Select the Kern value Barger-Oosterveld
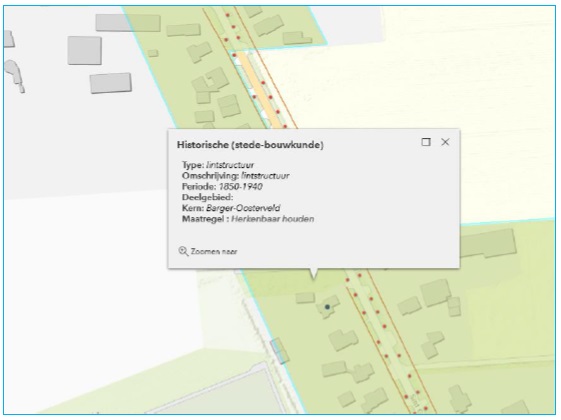This screenshot has width=561, height=420. click(x=243, y=208)
